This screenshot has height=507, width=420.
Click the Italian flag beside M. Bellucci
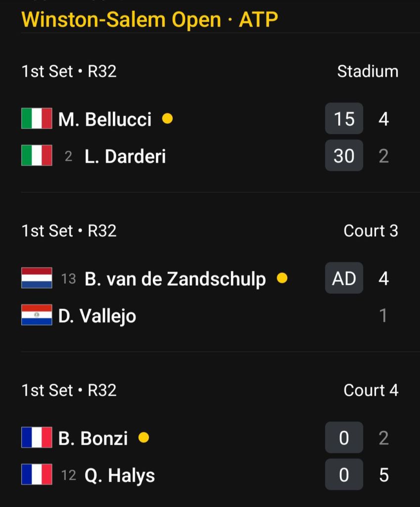37,118
